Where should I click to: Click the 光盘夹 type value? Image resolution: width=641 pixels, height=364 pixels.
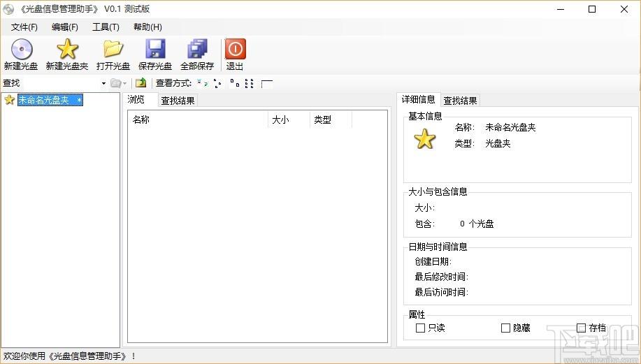click(498, 143)
